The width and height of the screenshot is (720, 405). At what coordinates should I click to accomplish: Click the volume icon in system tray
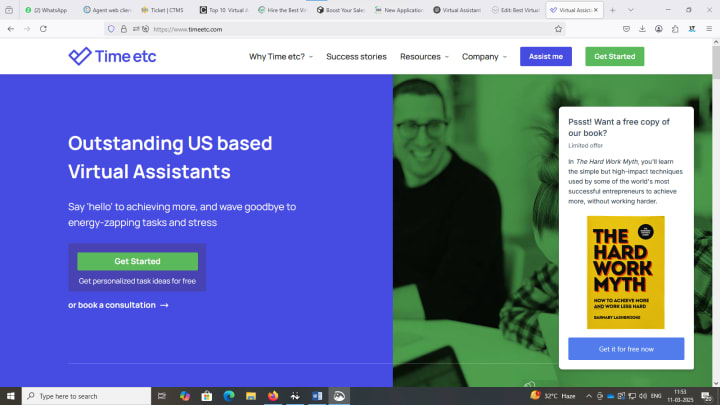[643, 396]
